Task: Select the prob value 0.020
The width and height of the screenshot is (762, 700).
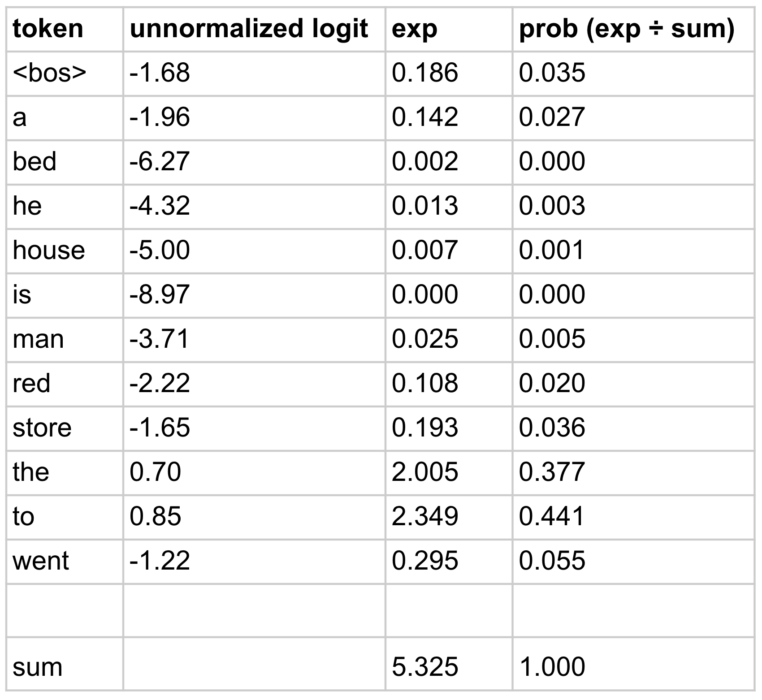Action: (552, 383)
